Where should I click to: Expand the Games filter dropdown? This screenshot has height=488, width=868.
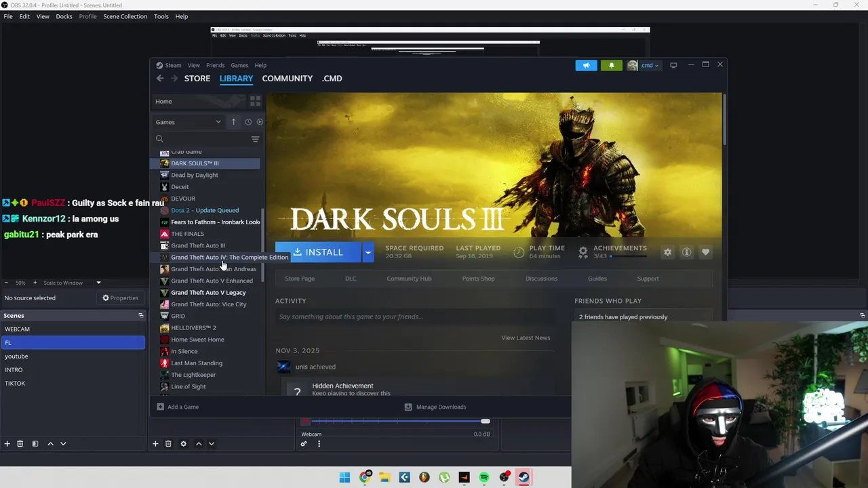click(189, 122)
